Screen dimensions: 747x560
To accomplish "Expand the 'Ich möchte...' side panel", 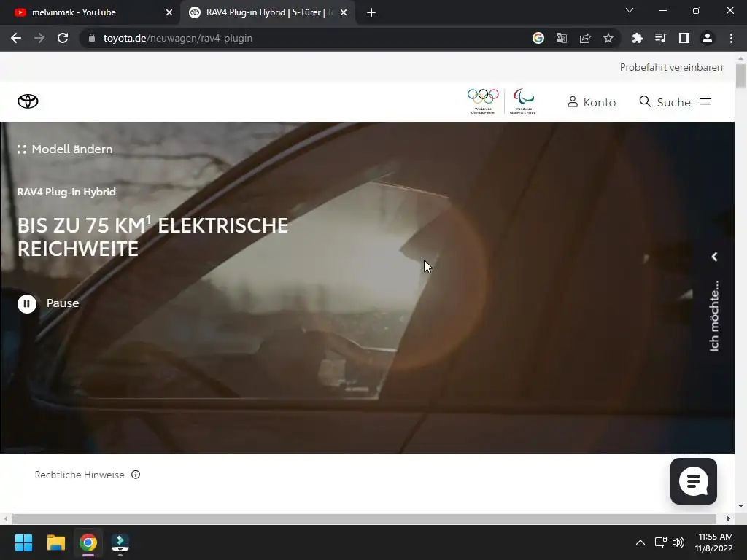I will 713,303.
